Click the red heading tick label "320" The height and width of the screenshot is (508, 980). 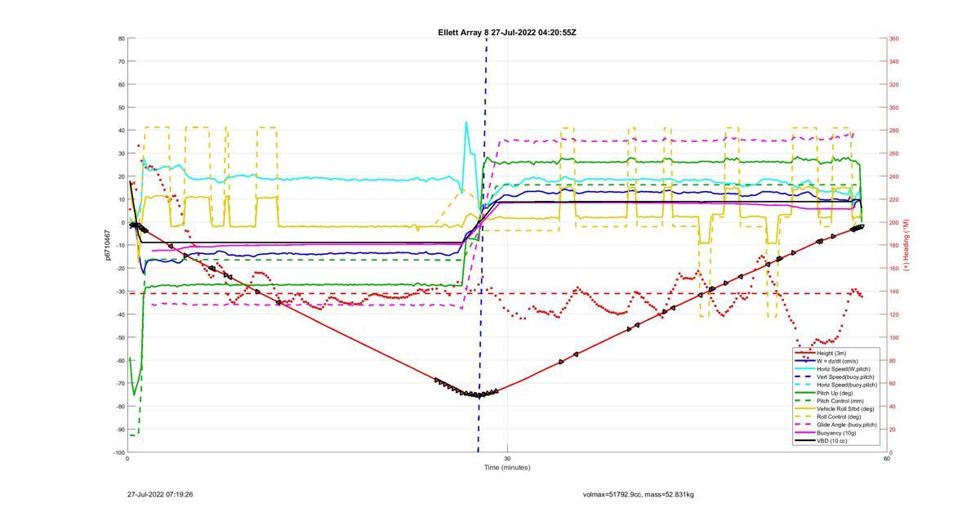pyautogui.click(x=893, y=84)
